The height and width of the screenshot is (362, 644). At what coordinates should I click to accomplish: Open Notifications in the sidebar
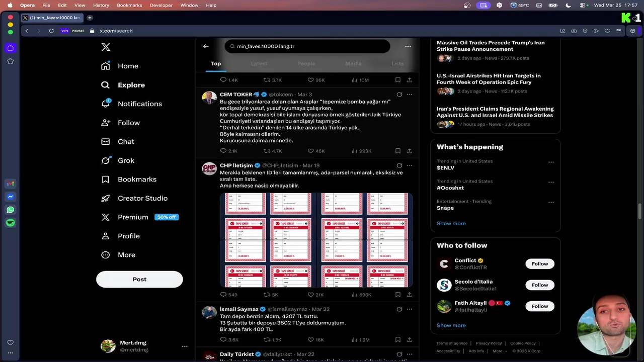click(x=131, y=104)
